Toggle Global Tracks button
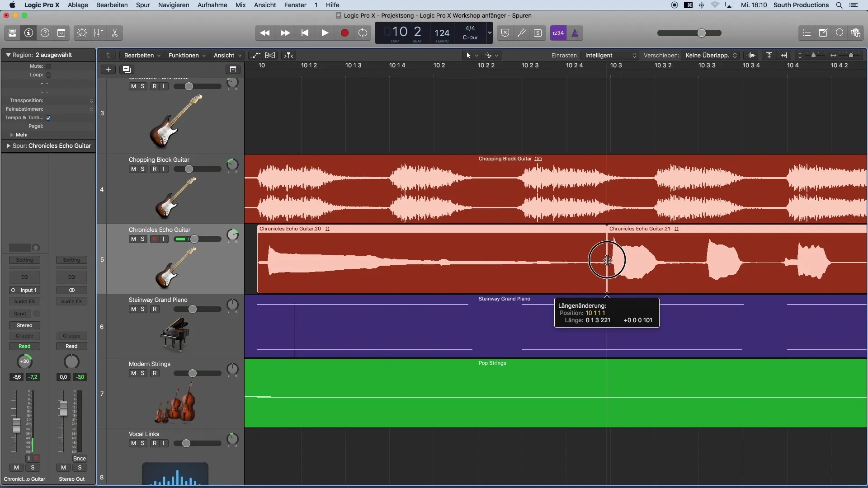868x488 pixels. click(233, 69)
